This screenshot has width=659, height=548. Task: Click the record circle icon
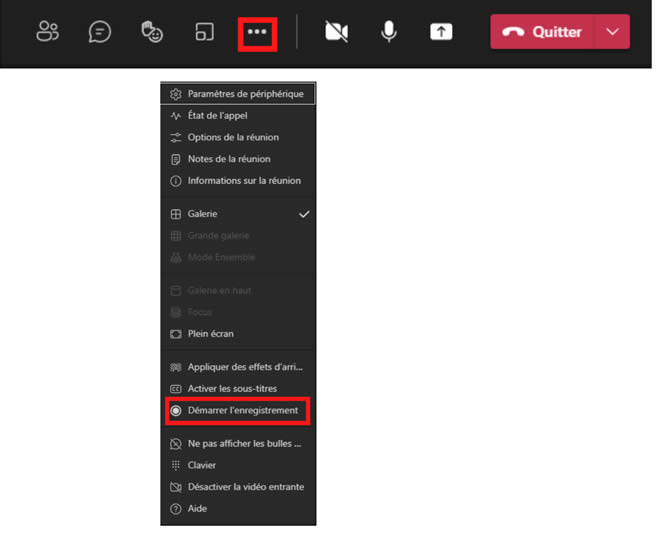tap(176, 411)
